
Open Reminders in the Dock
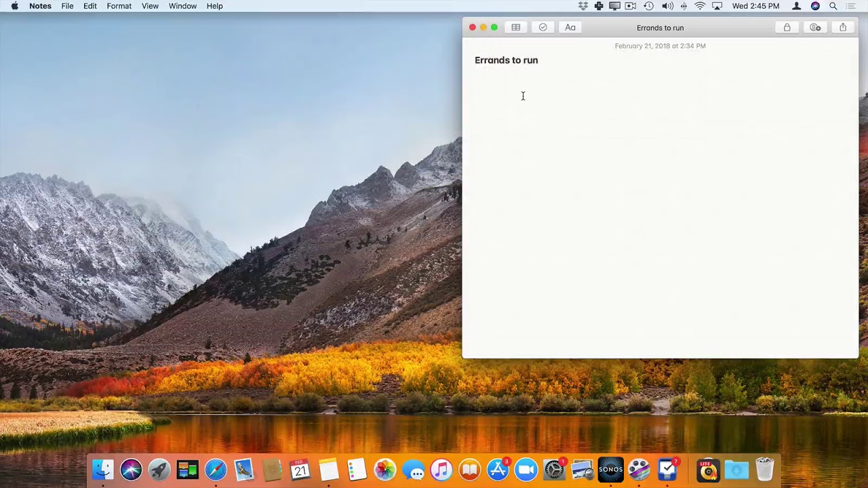coord(357,470)
